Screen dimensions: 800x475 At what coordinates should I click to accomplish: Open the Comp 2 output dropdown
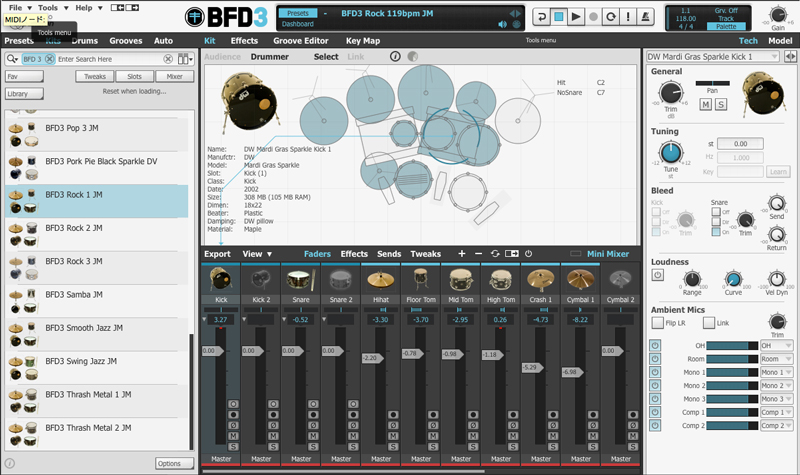[x=777, y=425]
